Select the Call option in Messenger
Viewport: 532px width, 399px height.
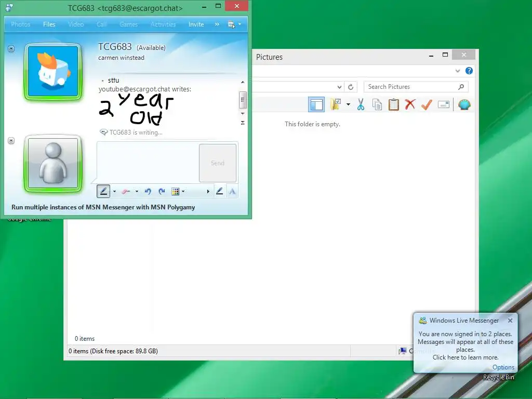(101, 24)
